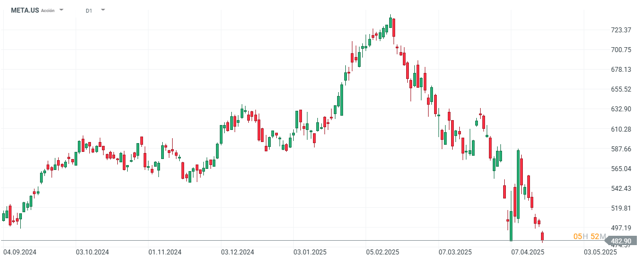Click the 04.09.2024 date axis label
The width and height of the screenshot is (644, 261).
20,252
